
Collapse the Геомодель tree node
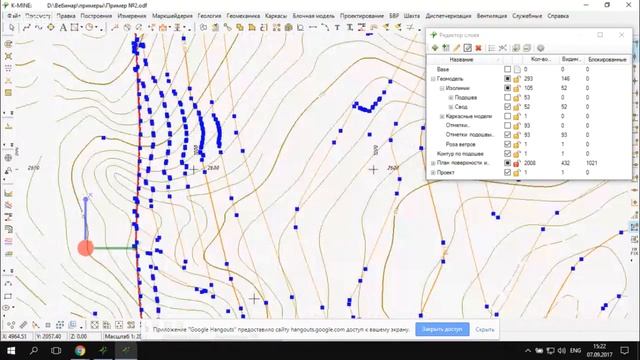[433, 79]
